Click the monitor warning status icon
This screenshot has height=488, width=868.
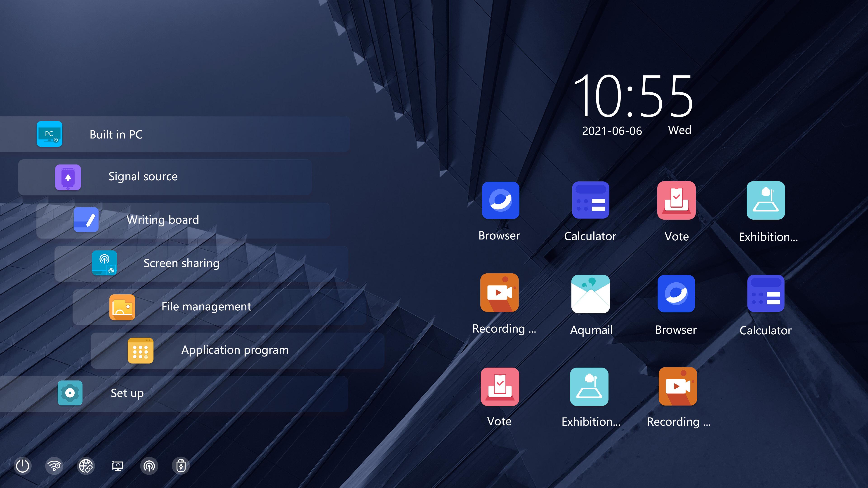(x=117, y=466)
